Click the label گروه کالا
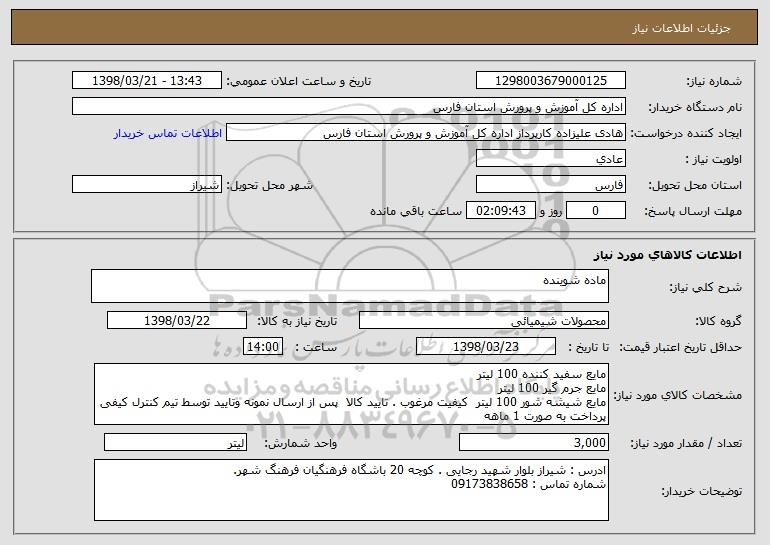The image size is (770, 545). pyautogui.click(x=719, y=322)
